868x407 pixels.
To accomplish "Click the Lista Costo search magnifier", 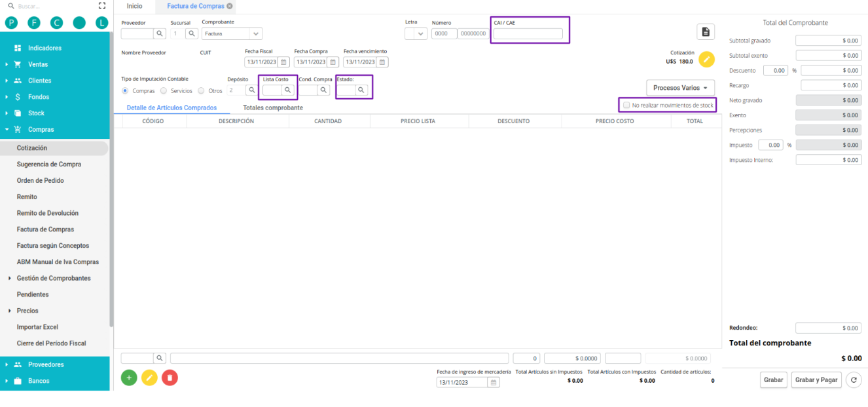I will [x=287, y=90].
